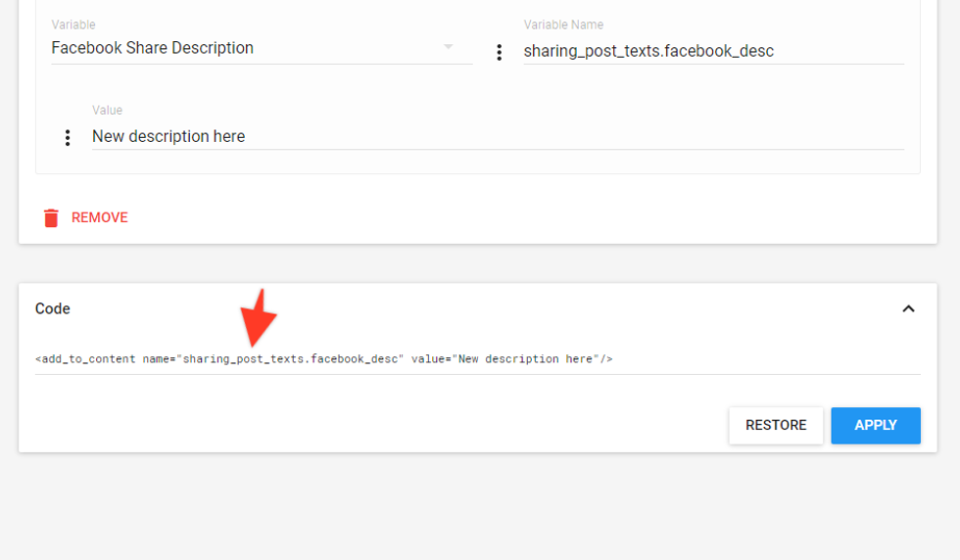This screenshot has height=560, width=960.
Task: Click the Code panel title
Action: (x=53, y=308)
